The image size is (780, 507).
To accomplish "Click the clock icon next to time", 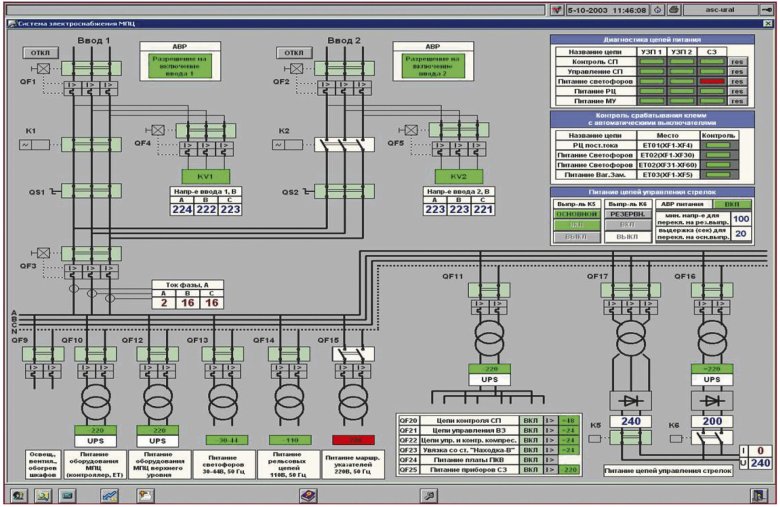I will point(657,9).
